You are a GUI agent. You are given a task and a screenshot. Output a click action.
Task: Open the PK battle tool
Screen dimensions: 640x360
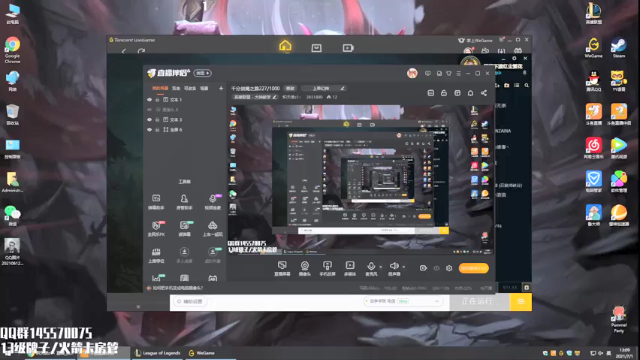(x=156, y=229)
